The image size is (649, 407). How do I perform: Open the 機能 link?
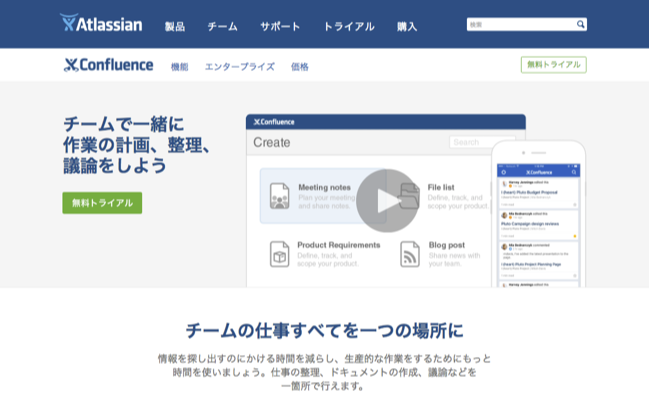click(180, 67)
